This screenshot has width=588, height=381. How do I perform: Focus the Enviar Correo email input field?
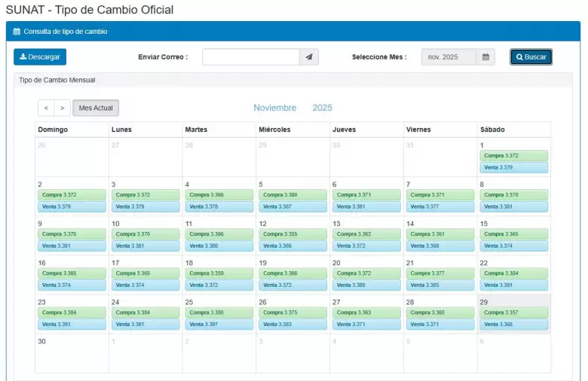coord(250,57)
